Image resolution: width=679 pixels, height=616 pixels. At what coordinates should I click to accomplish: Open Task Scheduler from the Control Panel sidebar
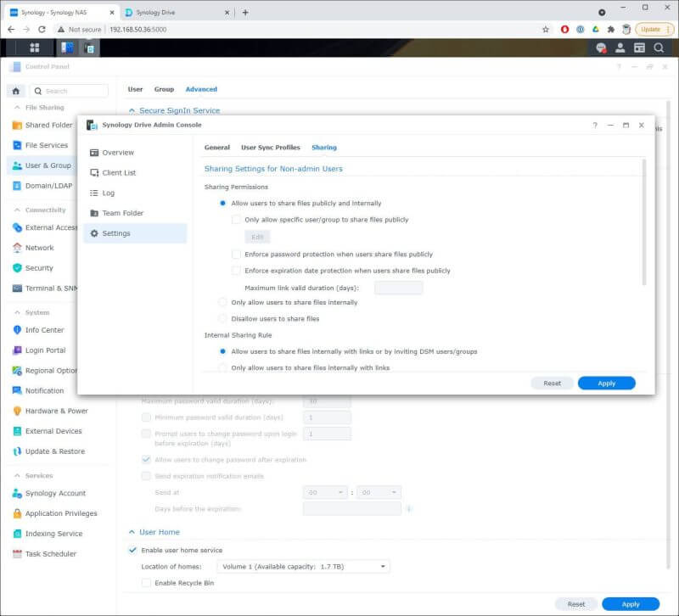coord(54,553)
